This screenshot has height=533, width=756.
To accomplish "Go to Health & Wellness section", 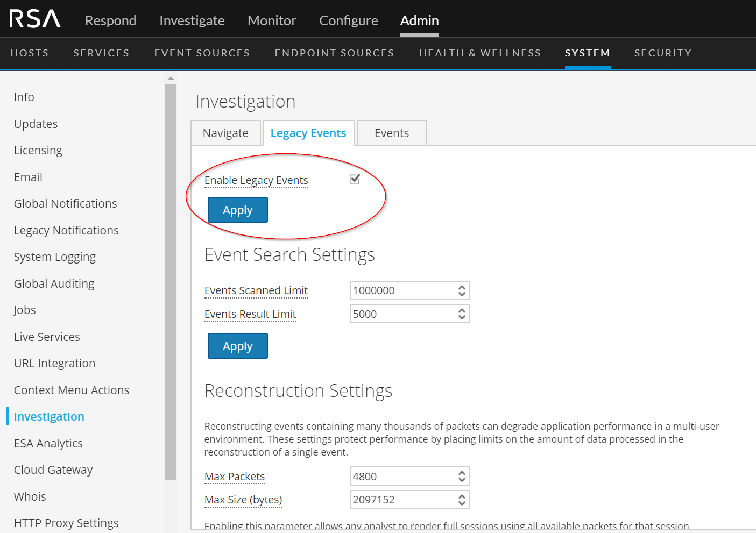I will point(479,53).
